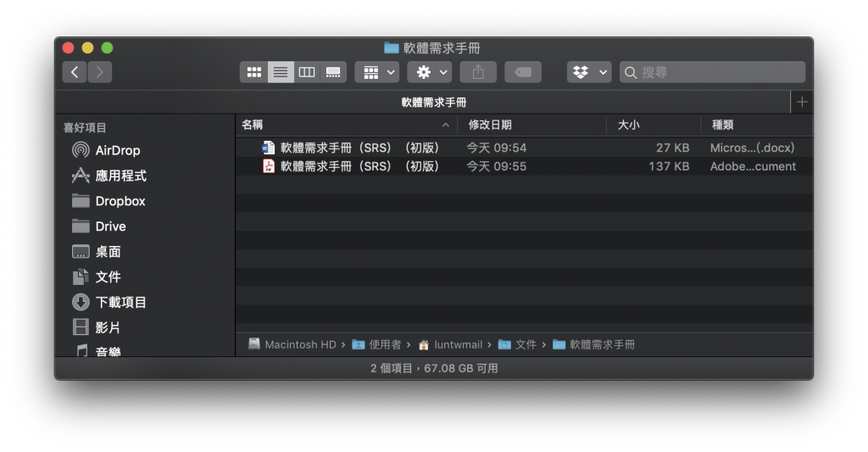Maximize the window with the green button
This screenshot has width=868, height=452.
pyautogui.click(x=107, y=48)
